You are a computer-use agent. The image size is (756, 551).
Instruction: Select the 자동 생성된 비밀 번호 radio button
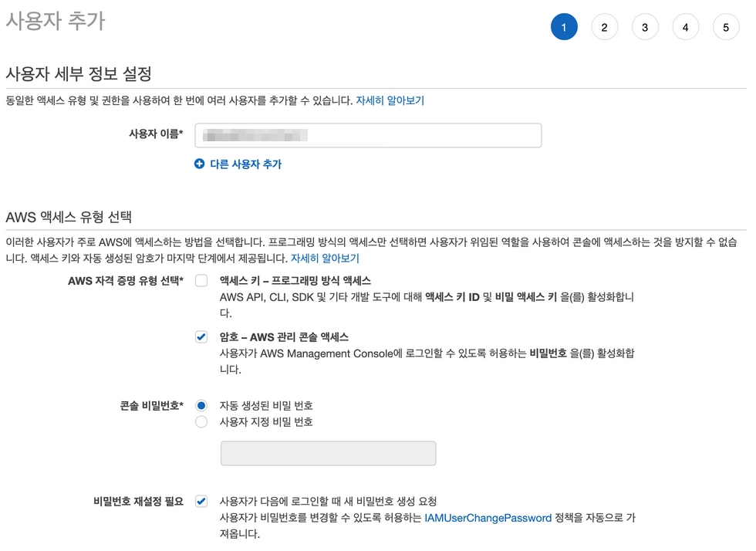pyautogui.click(x=201, y=405)
